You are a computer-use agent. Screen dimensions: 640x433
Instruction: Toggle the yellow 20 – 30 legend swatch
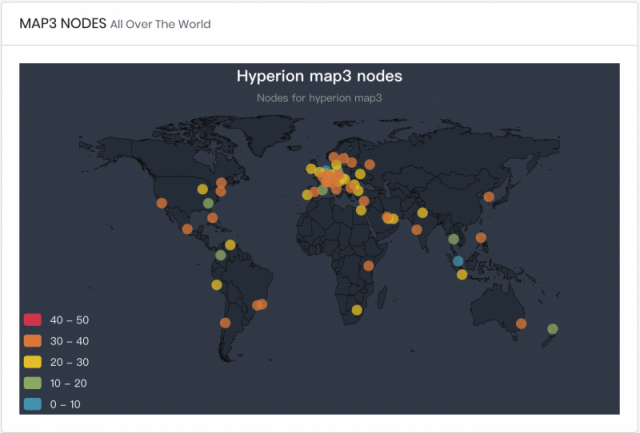[x=33, y=362]
